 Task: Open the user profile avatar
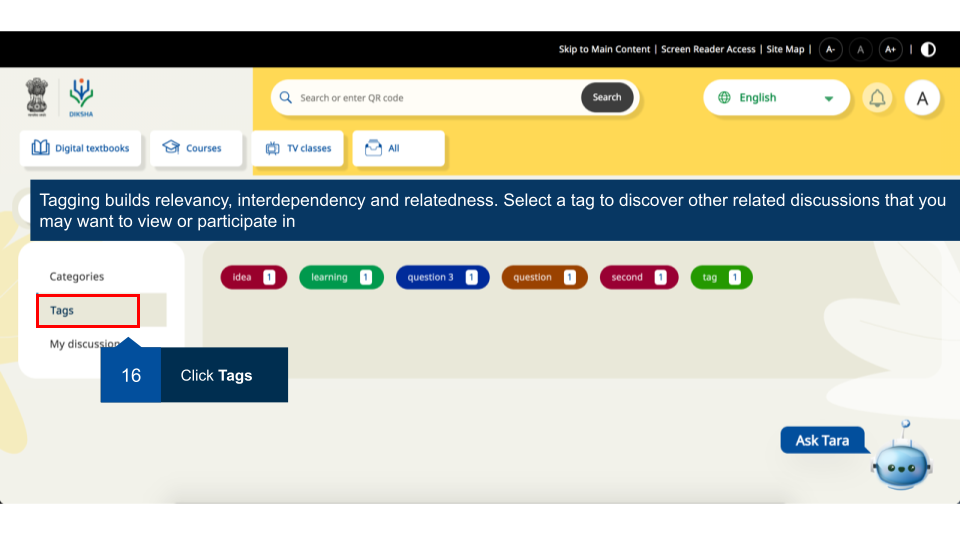[922, 98]
